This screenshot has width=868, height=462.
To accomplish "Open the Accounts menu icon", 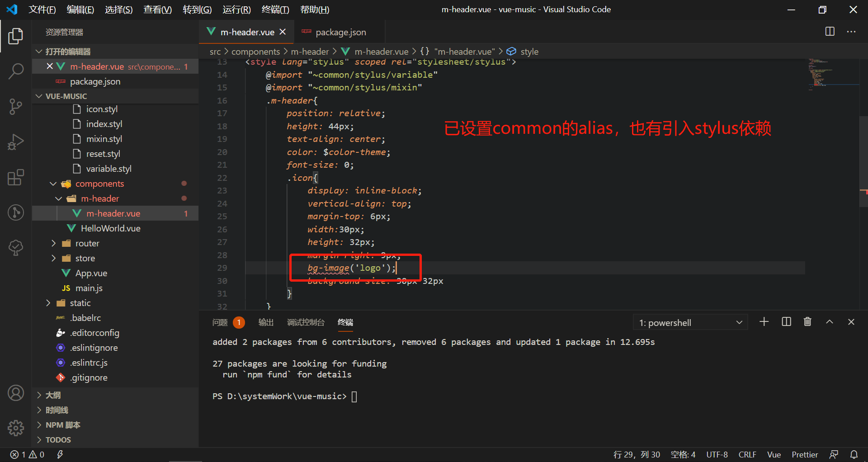I will click(16, 393).
